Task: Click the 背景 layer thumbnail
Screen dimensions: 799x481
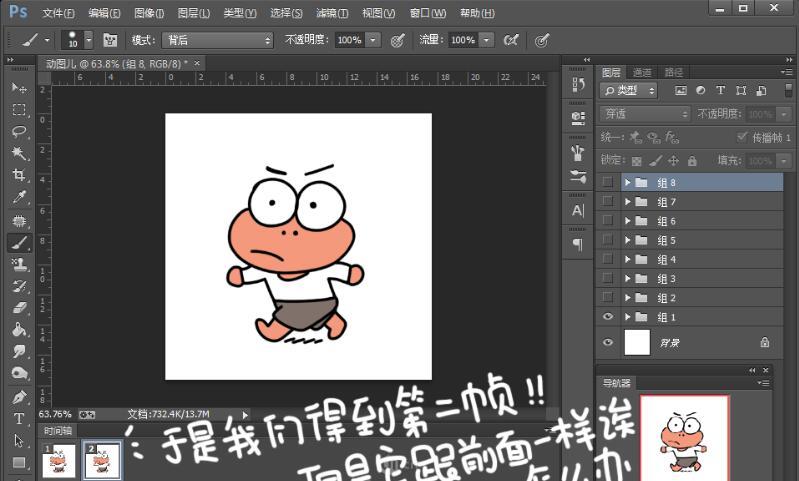Action: click(x=637, y=342)
